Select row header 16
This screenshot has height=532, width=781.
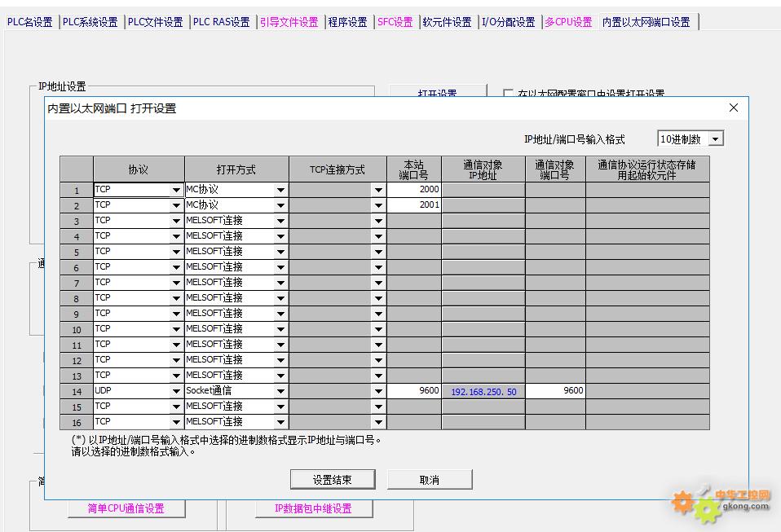(x=76, y=422)
